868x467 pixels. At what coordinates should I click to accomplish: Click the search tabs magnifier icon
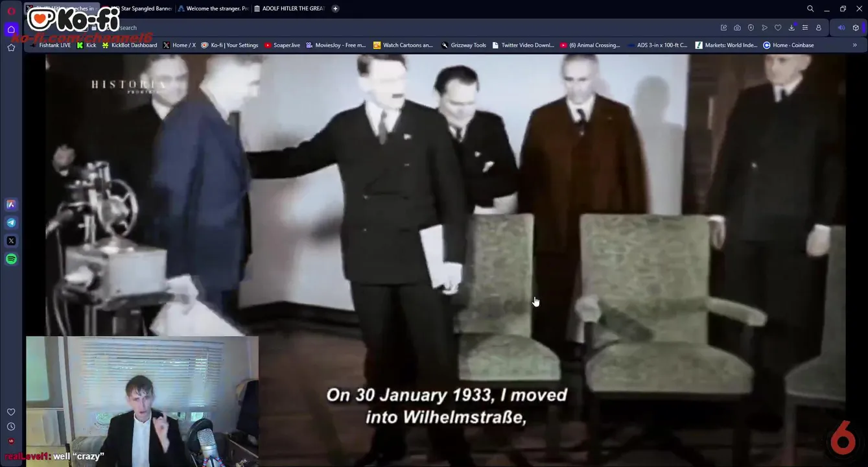pyautogui.click(x=810, y=8)
